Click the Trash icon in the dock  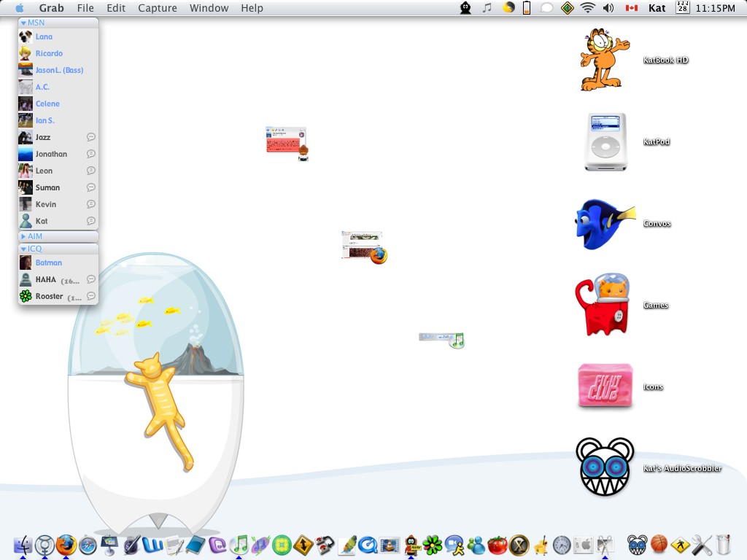[x=723, y=545]
